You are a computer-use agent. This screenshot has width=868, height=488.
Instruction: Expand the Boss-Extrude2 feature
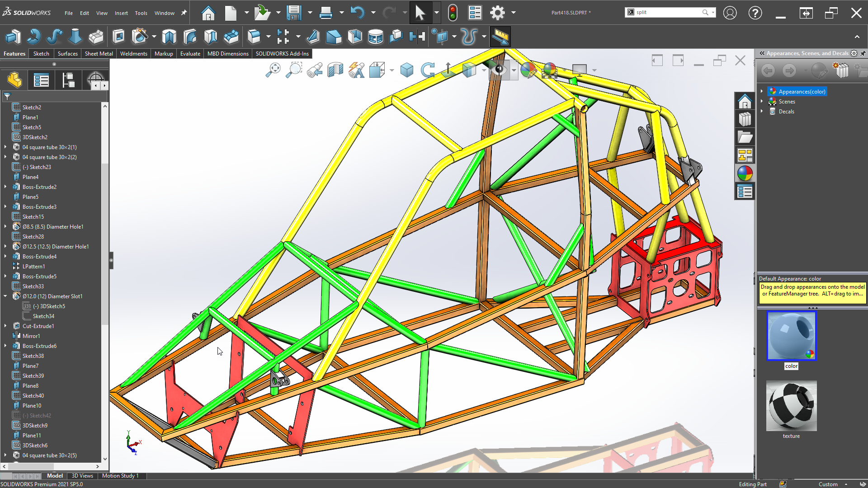(x=5, y=187)
